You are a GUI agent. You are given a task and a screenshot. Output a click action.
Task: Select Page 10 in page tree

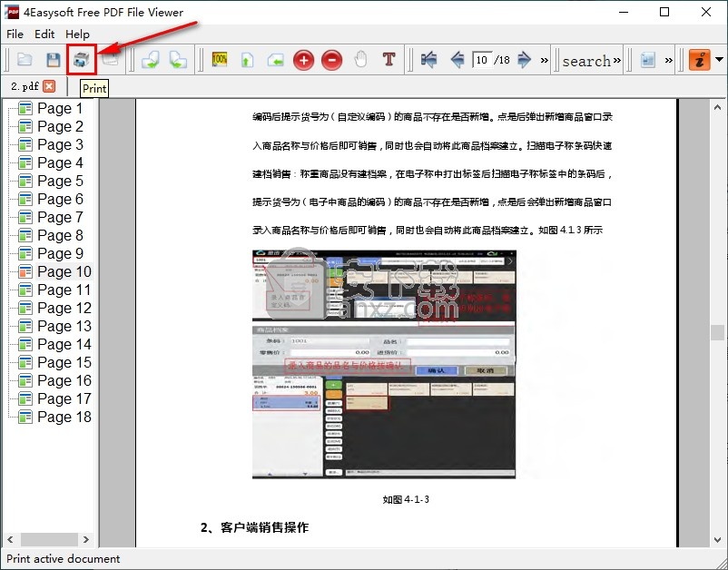coord(64,271)
